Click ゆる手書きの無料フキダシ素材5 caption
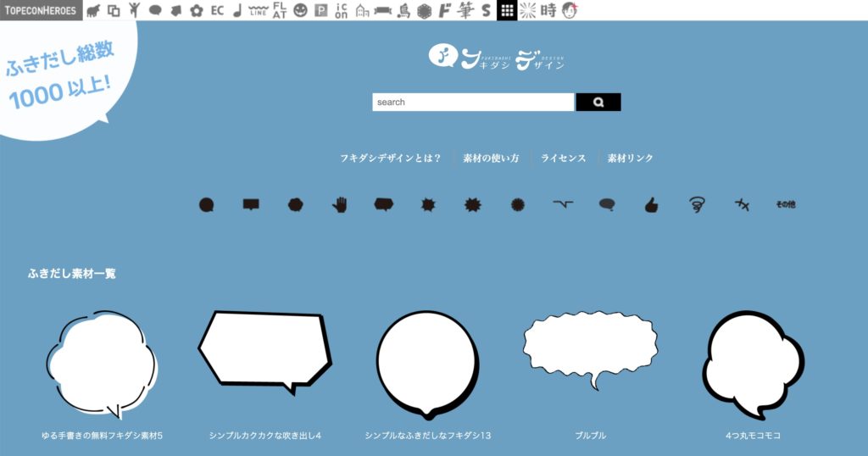868x456 pixels. [102, 436]
